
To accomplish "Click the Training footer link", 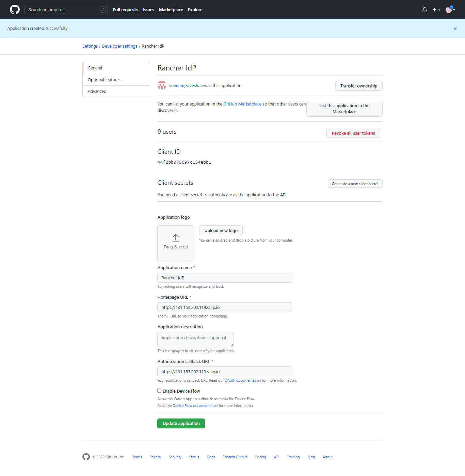I will pos(293,457).
